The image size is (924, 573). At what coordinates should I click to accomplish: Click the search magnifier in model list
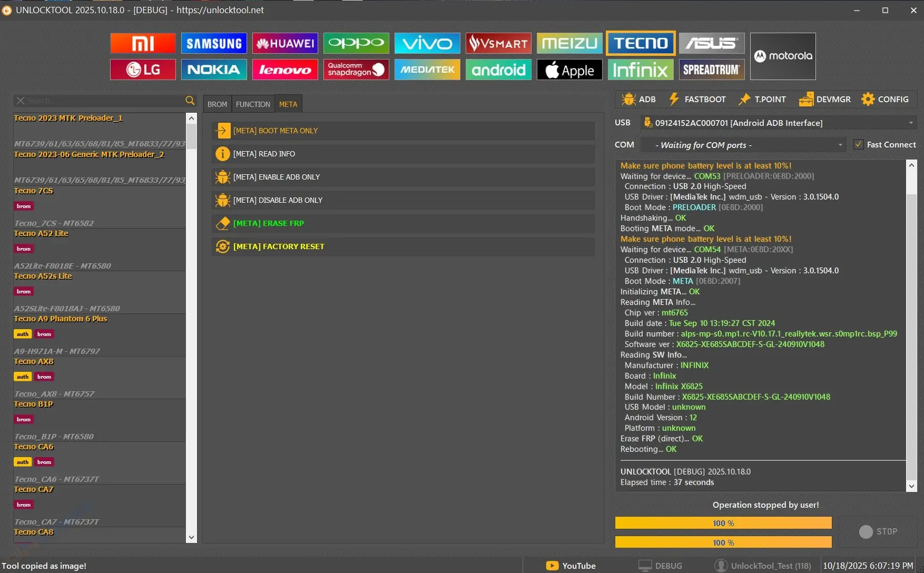[x=190, y=100]
